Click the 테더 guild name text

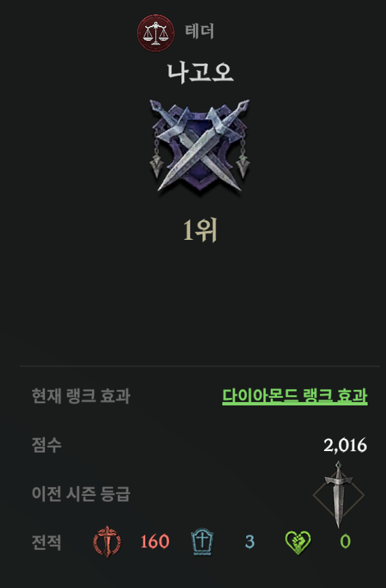[199, 31]
